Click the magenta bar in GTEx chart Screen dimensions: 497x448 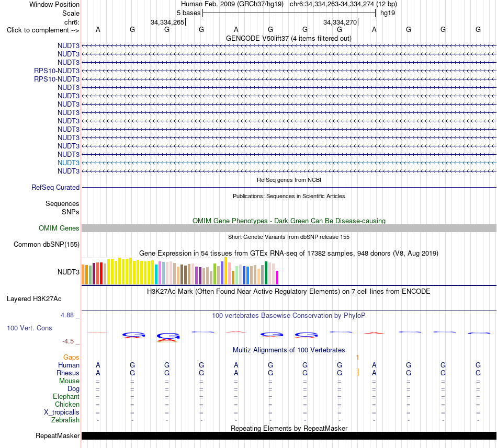tap(277, 278)
